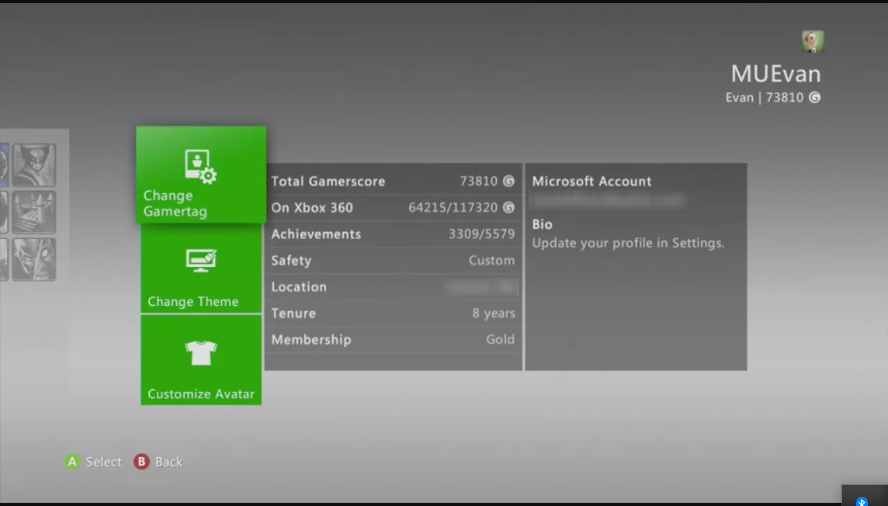Click the Microsoft Account heading
This screenshot has width=888, height=506.
tap(592, 181)
